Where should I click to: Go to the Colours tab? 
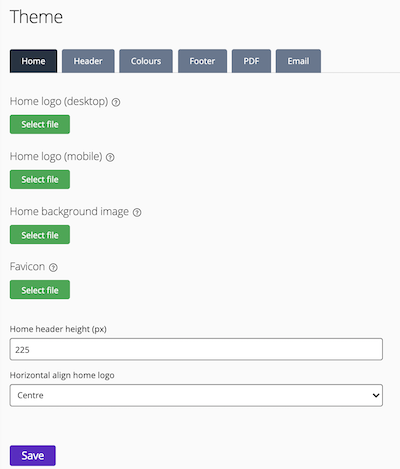146,61
